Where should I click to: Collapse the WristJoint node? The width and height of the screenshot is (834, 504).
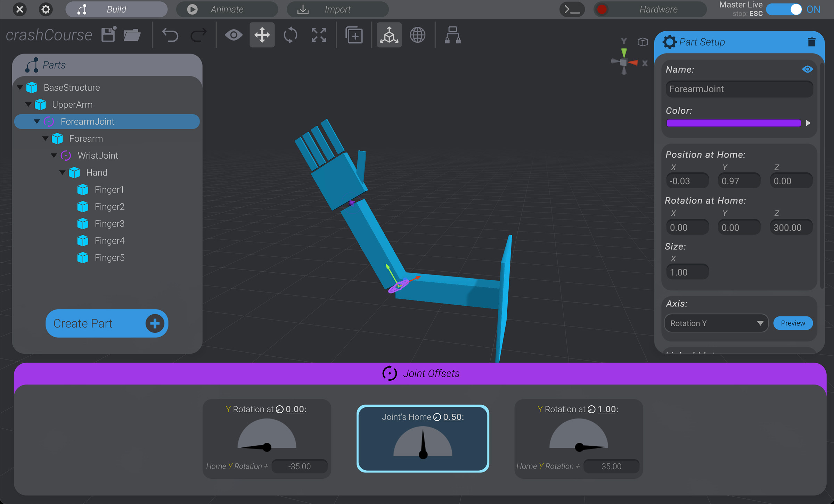pos(54,155)
